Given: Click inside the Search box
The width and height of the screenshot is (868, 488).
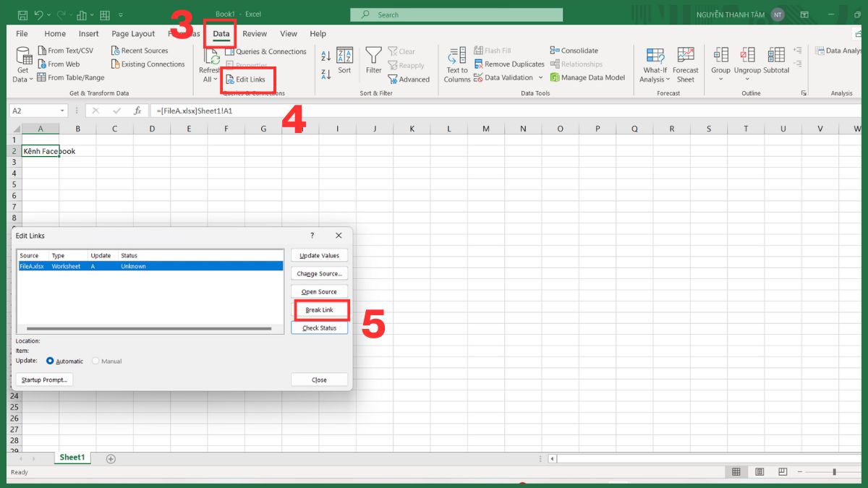Looking at the screenshot, I should (x=456, y=14).
